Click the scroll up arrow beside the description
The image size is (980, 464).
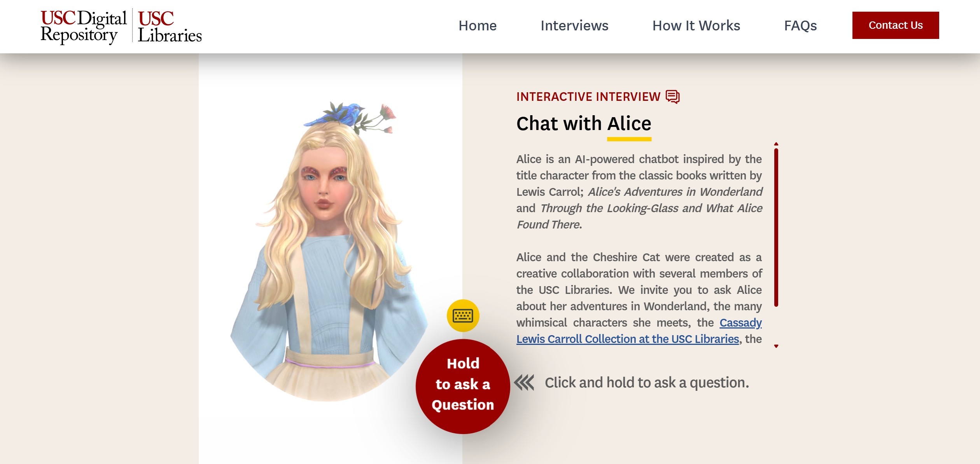(776, 144)
